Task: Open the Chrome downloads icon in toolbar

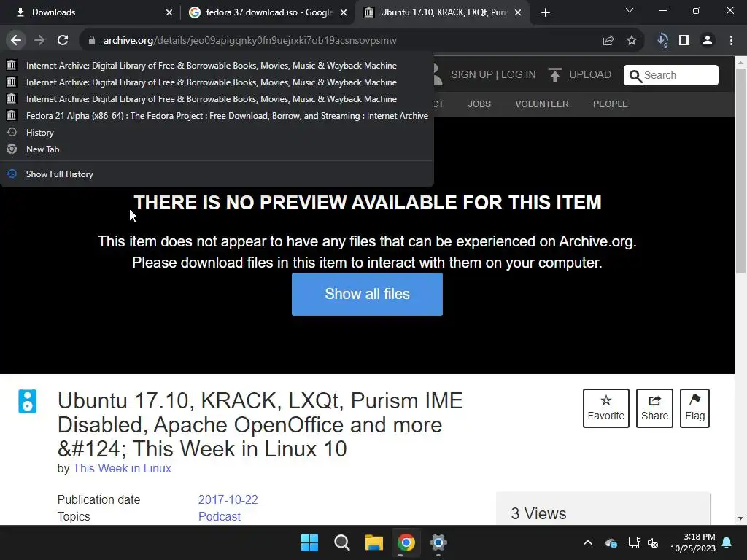Action: (x=662, y=41)
